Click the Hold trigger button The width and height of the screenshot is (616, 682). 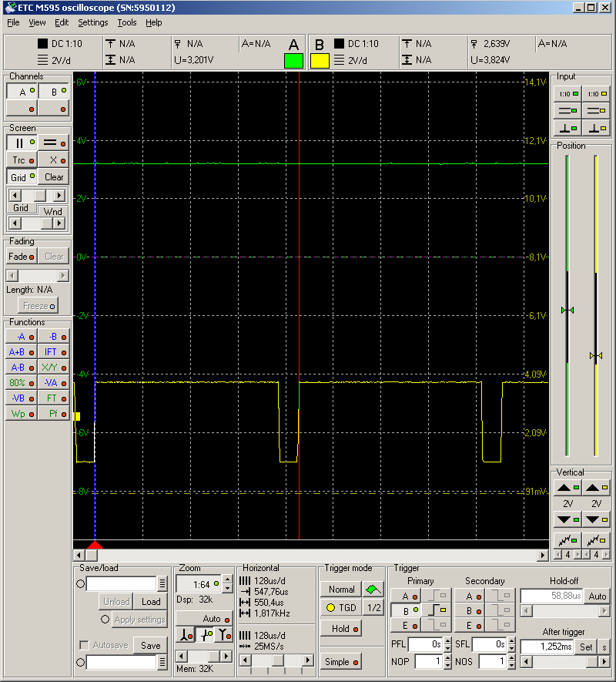[x=344, y=628]
